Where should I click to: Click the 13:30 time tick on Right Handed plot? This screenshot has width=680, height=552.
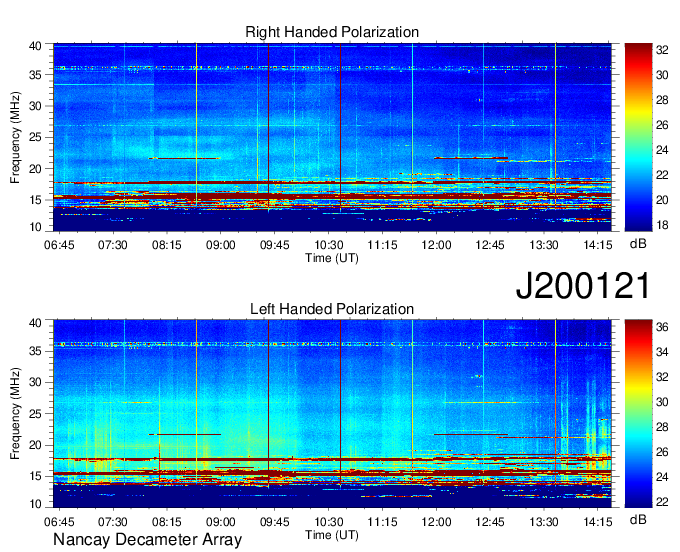(x=544, y=245)
